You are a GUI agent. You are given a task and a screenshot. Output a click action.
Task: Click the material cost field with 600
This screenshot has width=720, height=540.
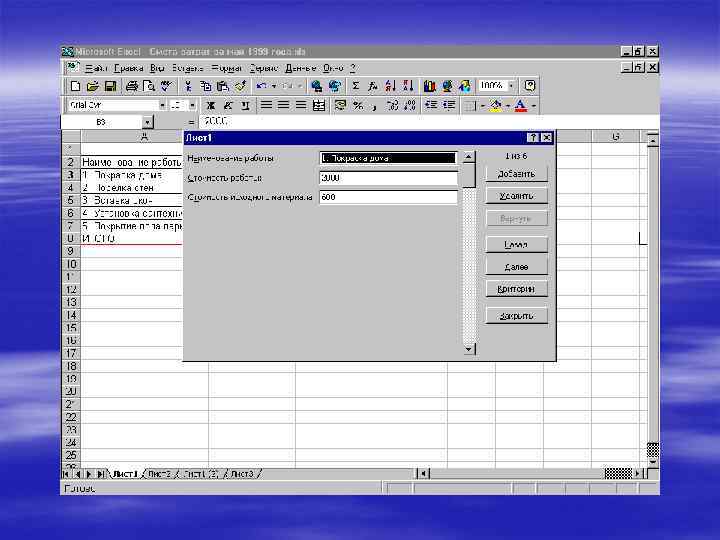(x=388, y=197)
